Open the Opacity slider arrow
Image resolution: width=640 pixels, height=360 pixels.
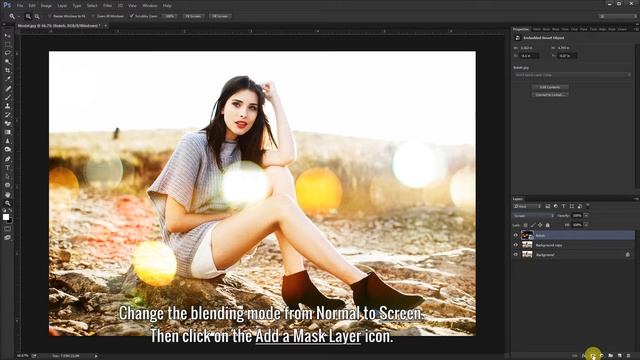(x=586, y=216)
